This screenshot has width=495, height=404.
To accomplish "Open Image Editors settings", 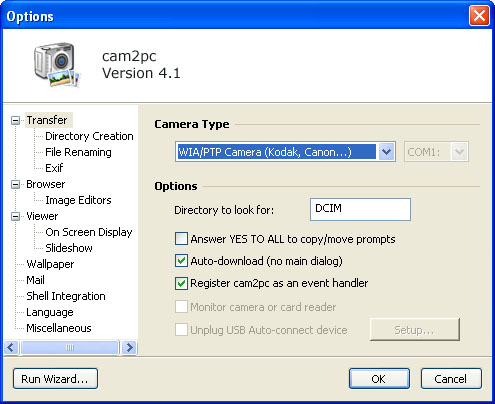I will tap(78, 200).
